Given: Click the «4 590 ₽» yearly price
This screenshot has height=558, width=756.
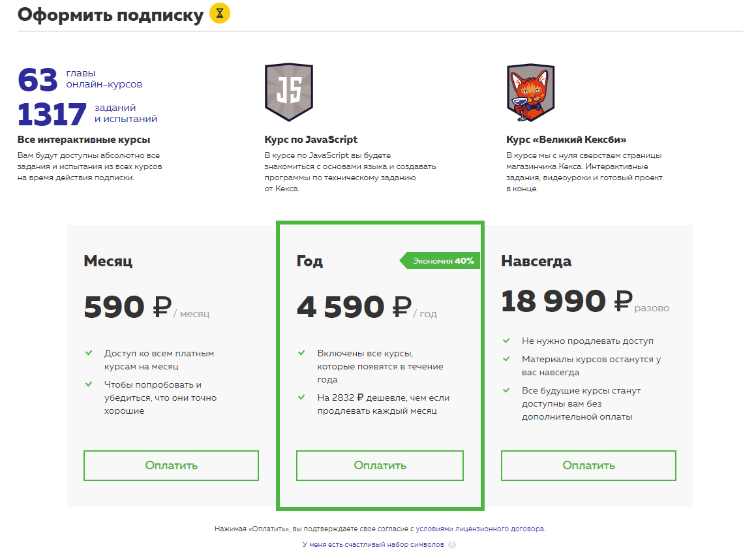Looking at the screenshot, I should point(354,307).
